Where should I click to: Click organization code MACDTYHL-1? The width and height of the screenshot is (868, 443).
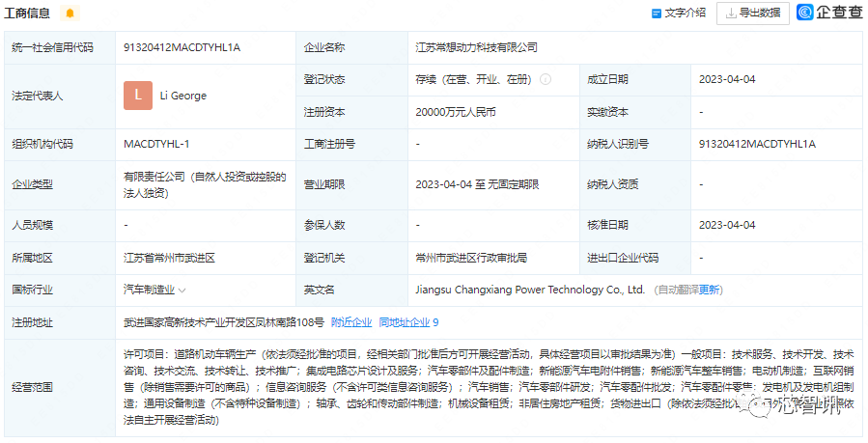156,145
